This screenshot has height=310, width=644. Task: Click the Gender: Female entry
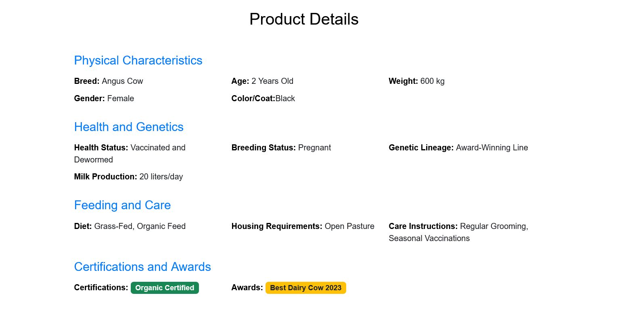point(104,98)
